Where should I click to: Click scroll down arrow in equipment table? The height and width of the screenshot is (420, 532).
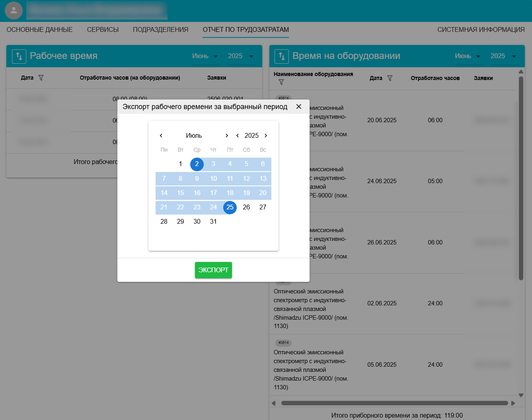click(x=521, y=395)
